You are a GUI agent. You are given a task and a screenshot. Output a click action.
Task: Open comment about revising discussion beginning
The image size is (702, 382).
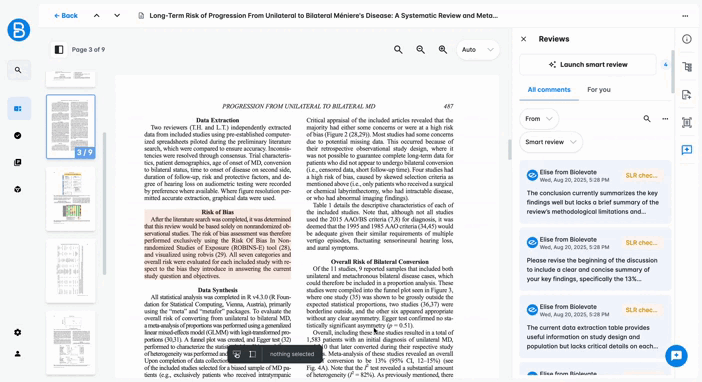point(595,259)
